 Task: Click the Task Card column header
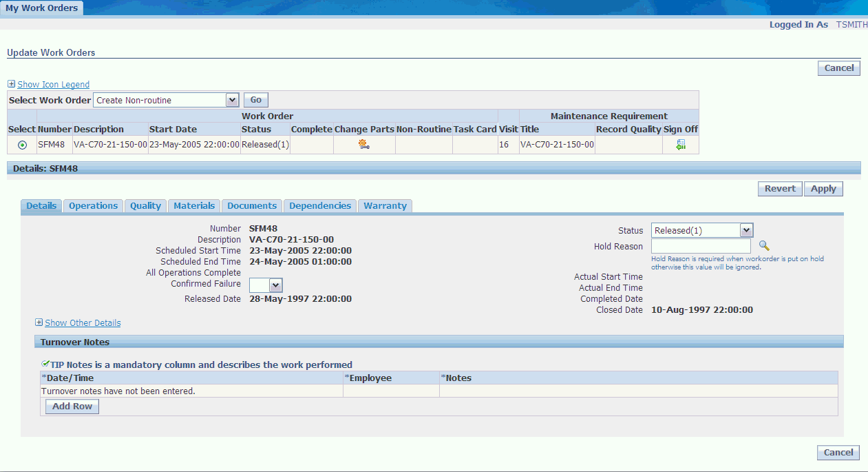tap(475, 129)
